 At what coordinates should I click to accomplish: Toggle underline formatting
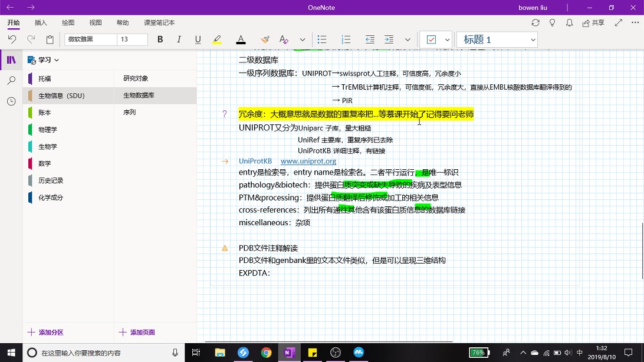pyautogui.click(x=198, y=40)
